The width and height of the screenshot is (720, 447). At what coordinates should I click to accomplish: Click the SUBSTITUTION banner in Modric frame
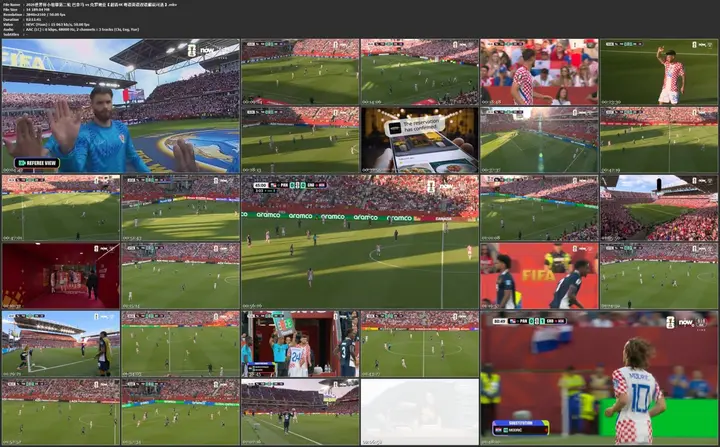pyautogui.click(x=520, y=427)
